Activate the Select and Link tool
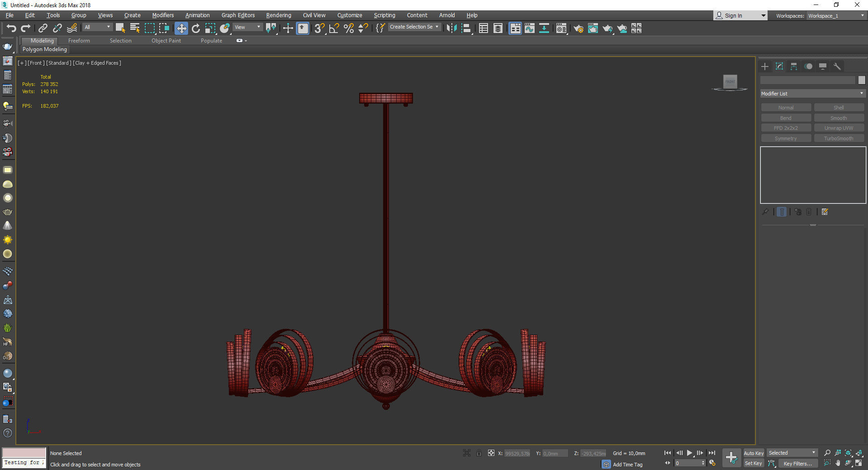The image size is (868, 470). click(x=43, y=28)
